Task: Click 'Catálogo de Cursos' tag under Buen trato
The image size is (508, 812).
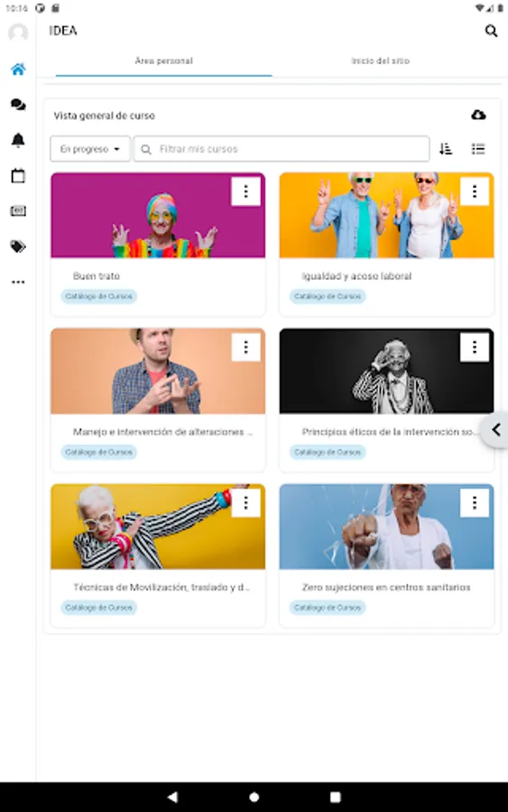Action: click(x=99, y=296)
